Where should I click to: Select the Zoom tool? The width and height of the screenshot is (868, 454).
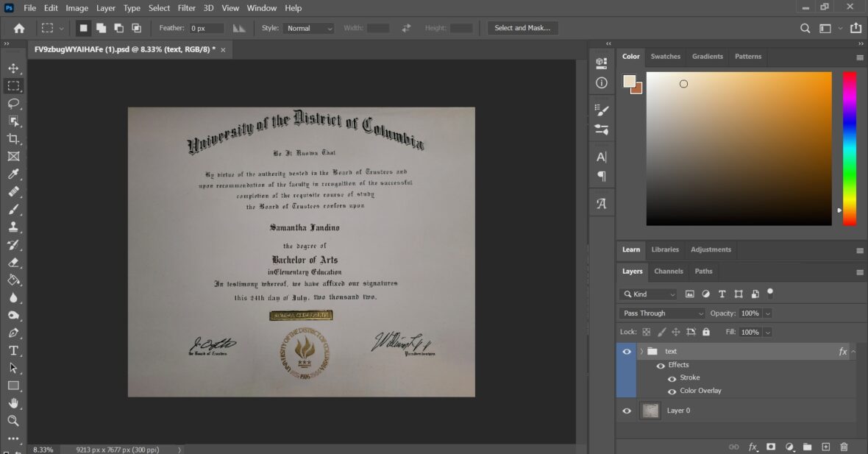(x=13, y=421)
